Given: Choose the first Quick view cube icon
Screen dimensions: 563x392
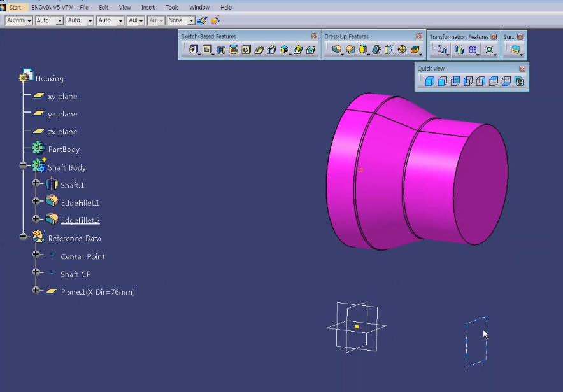Looking at the screenshot, I should 429,81.
